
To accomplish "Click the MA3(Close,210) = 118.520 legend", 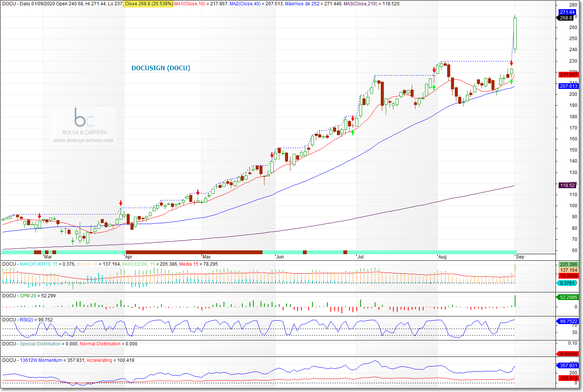I will point(372,4).
